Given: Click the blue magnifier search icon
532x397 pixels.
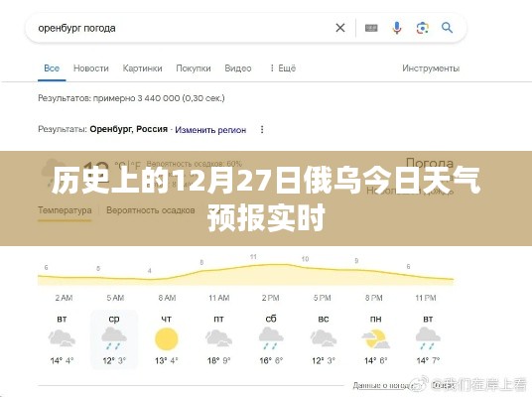Looking at the screenshot, I should pos(447,28).
